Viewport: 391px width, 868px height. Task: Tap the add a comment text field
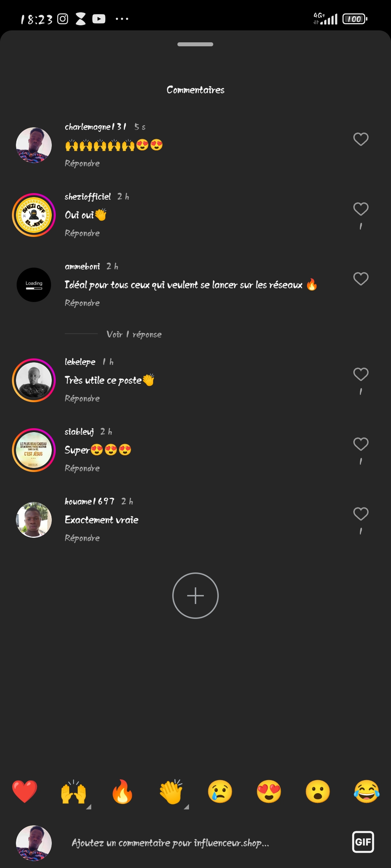pyautogui.click(x=170, y=843)
